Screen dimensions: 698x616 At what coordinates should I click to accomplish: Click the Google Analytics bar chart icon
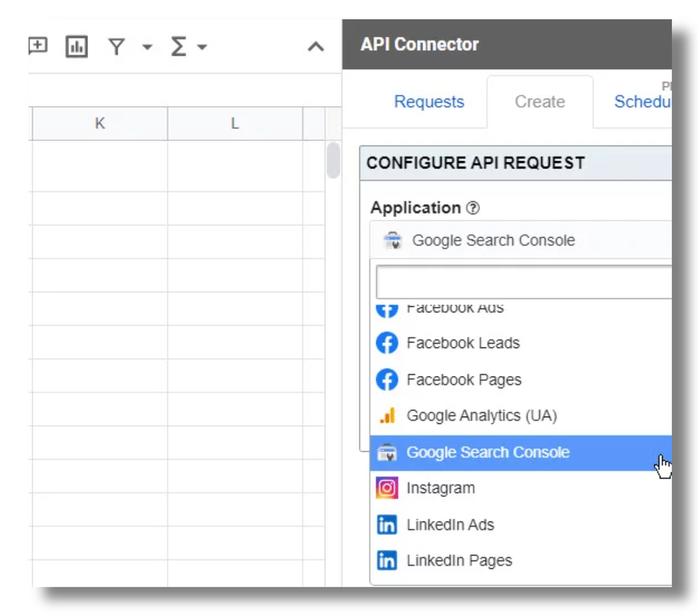[387, 415]
